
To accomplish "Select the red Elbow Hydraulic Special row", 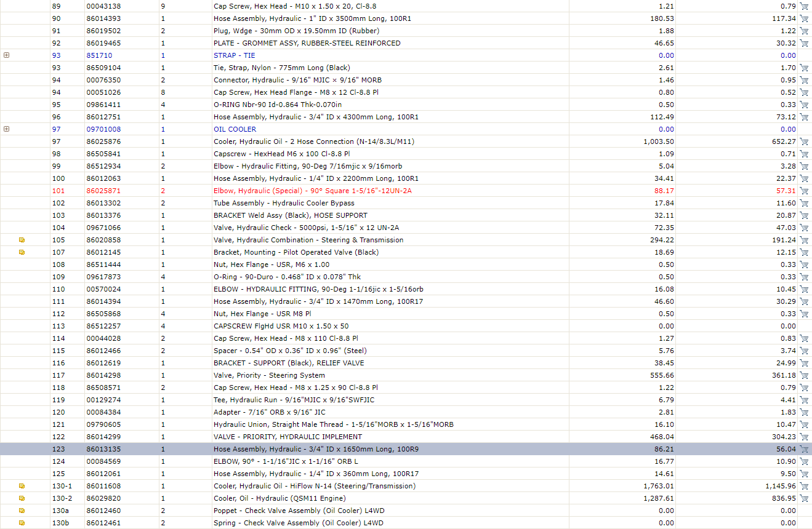I will (406, 191).
